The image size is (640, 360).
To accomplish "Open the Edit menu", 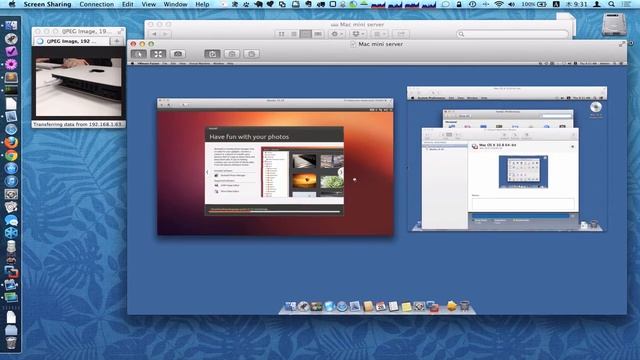I will pos(127,4).
